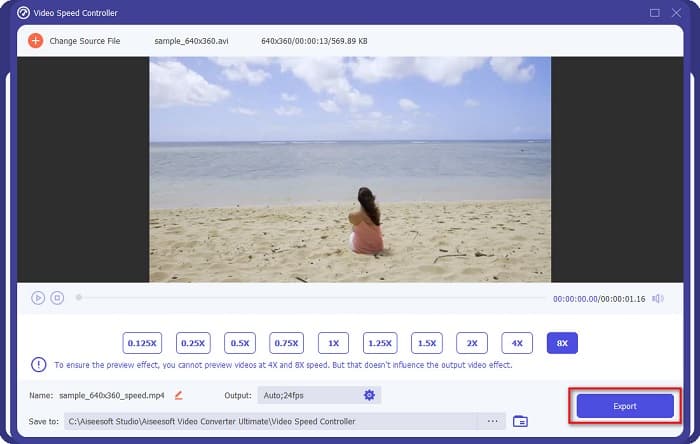
Task: Select the 1.5X speed option
Action: (x=427, y=343)
